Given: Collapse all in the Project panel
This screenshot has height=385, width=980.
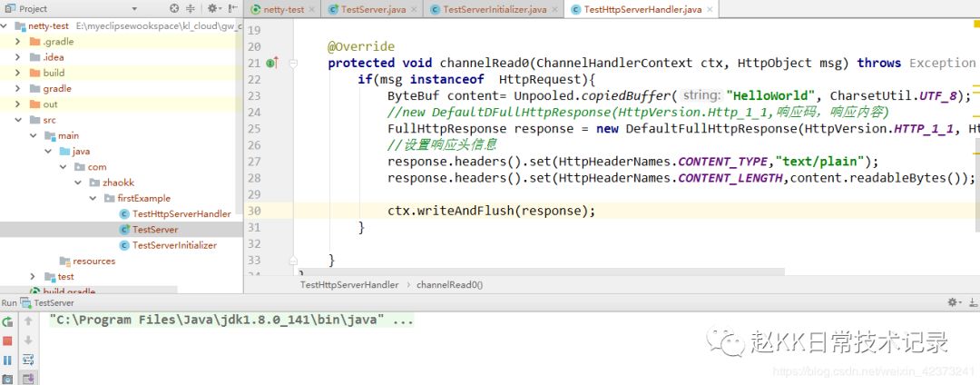Looking at the screenshot, I should click(x=191, y=9).
